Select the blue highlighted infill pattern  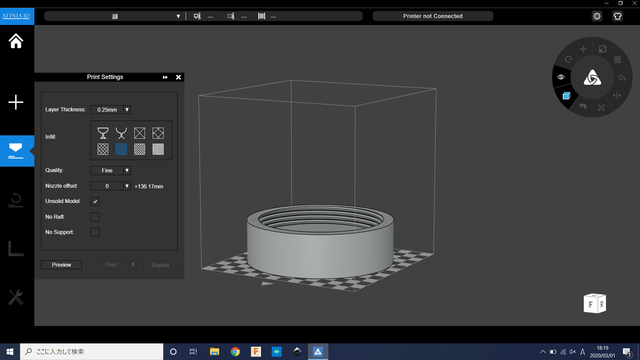121,149
